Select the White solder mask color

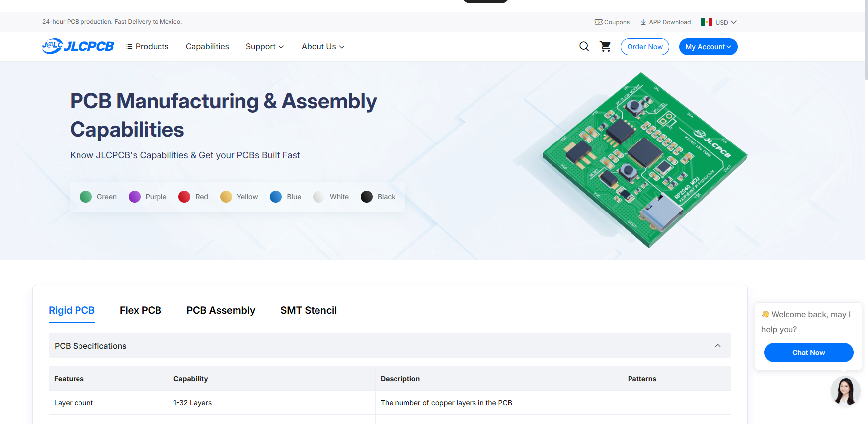pos(331,197)
